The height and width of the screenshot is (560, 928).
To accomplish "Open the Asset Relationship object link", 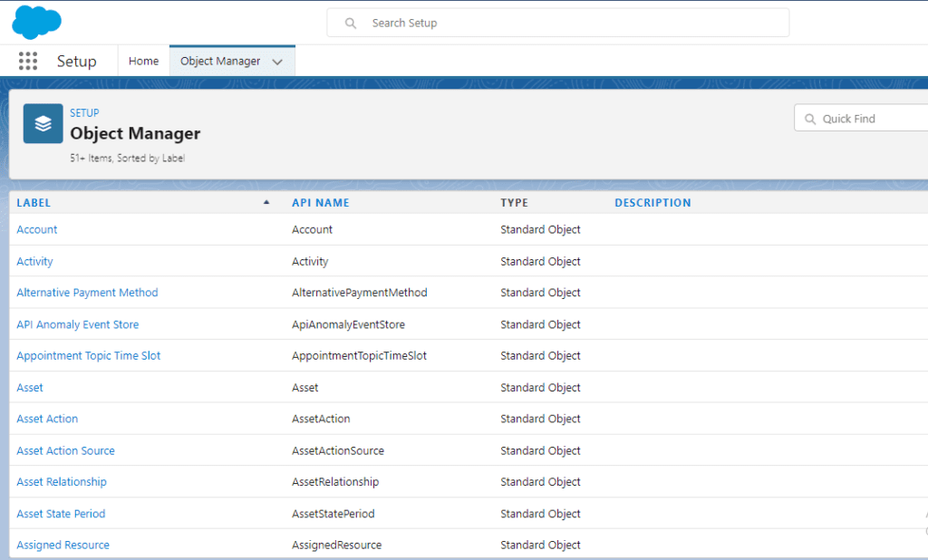I will tap(62, 482).
